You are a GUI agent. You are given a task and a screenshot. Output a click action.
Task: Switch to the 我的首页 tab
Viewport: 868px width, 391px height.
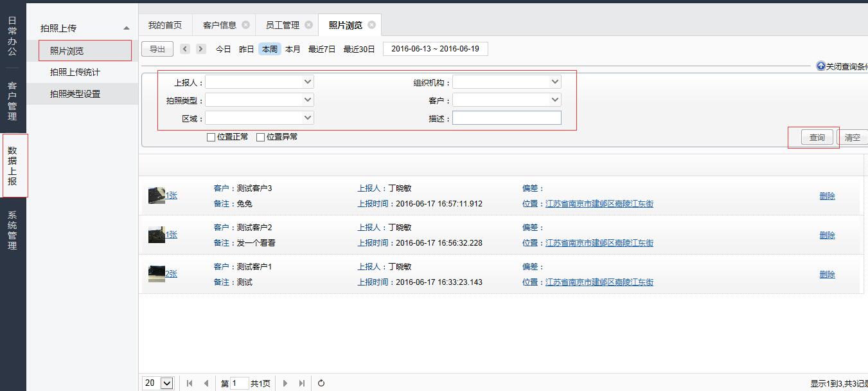[165, 25]
